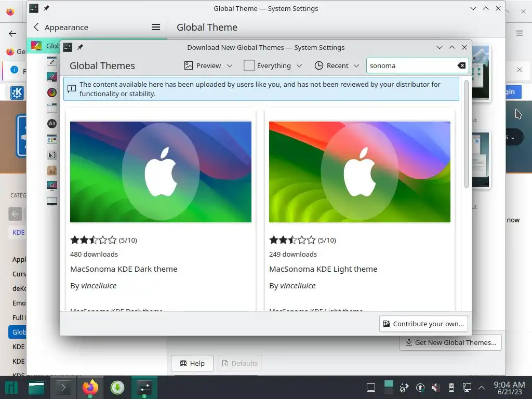Click the clock showing 9:04 AM
The width and height of the screenshot is (532, 399).
coord(509,384)
